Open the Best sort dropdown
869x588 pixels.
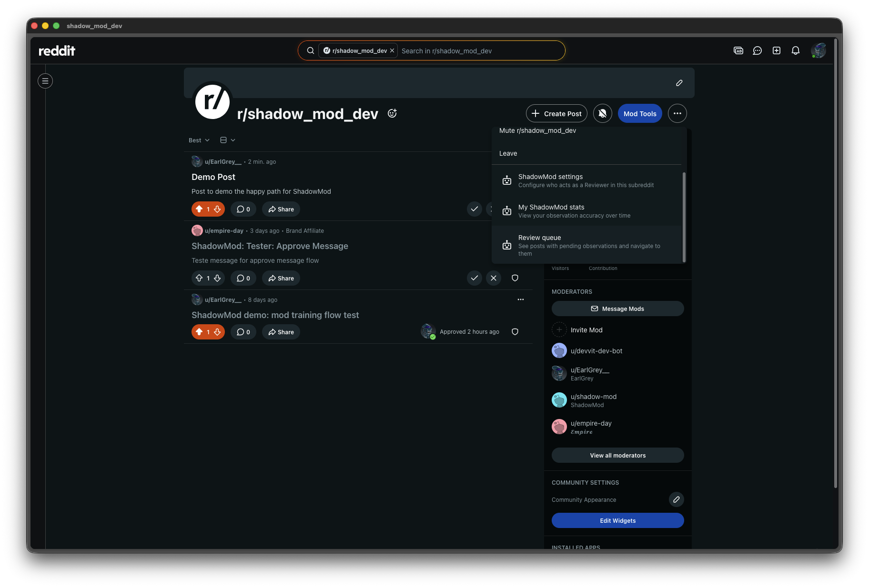coord(199,140)
